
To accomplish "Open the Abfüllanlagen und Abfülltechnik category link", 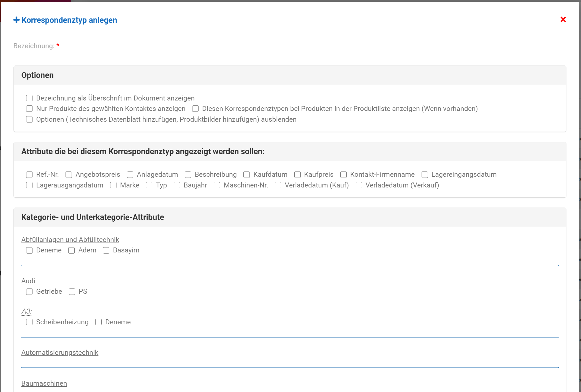I will click(70, 240).
